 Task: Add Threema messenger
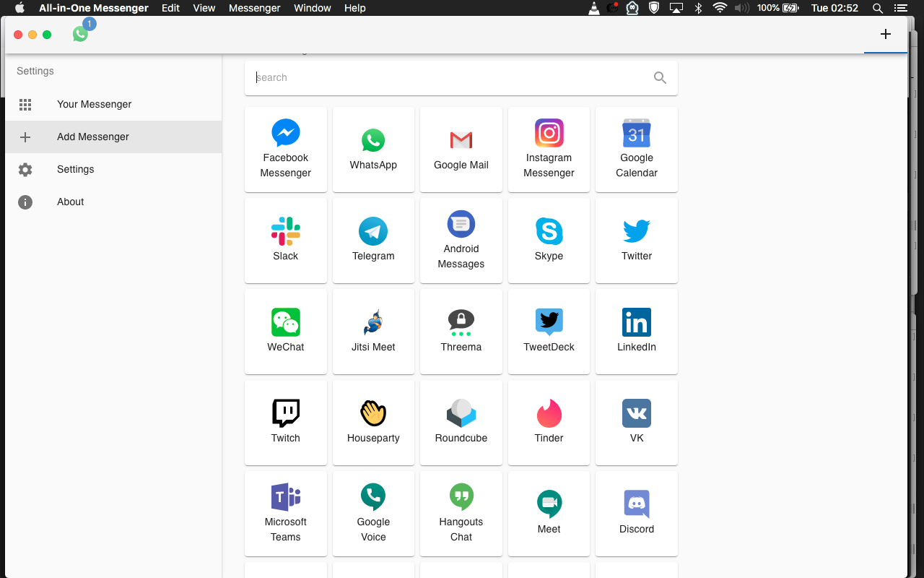coord(461,332)
